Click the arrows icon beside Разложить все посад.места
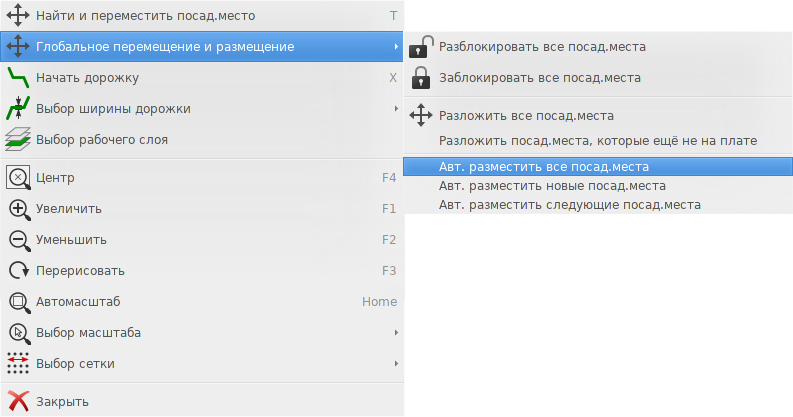 [421, 116]
